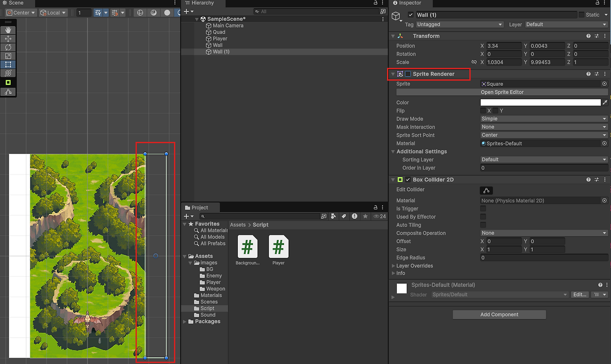Collapse the SampleScene tree
Viewport: 611px width, 364px height.
click(197, 19)
